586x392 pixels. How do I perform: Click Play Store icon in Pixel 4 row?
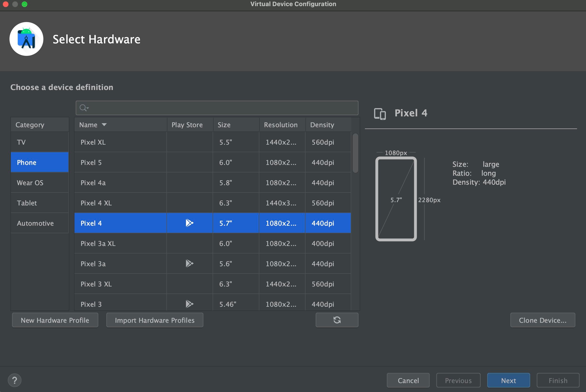coord(189,223)
